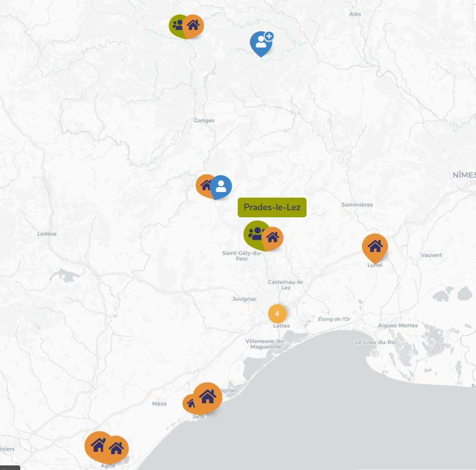The width and height of the screenshot is (476, 470).
Task: Select the orange house marker beside the blue person marker
Action: 204,185
